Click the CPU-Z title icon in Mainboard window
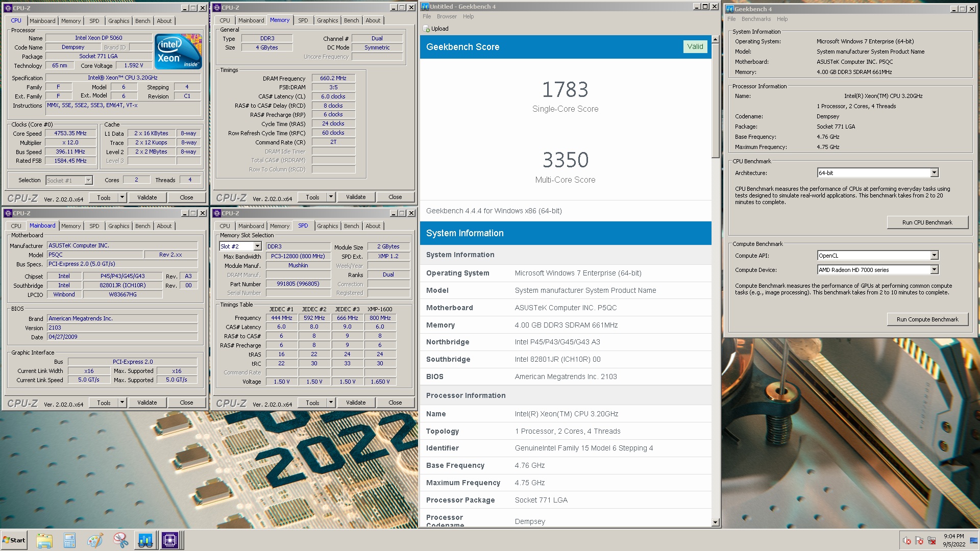This screenshot has height=551, width=980. (8, 213)
